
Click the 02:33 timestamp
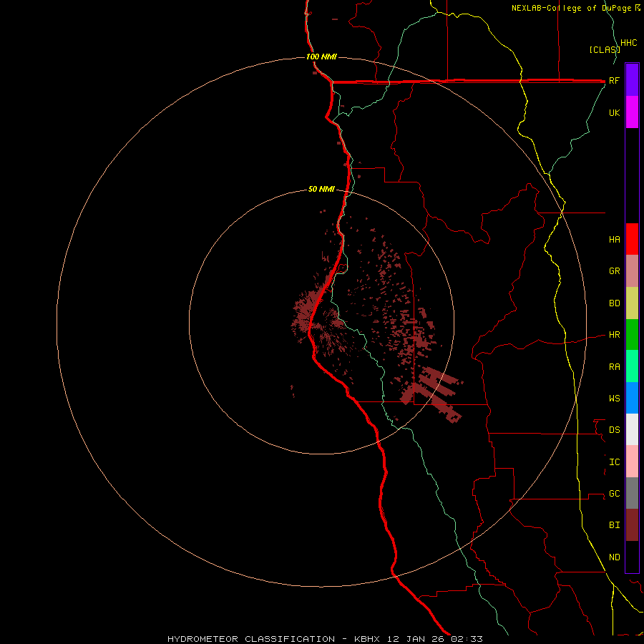click(x=467, y=639)
